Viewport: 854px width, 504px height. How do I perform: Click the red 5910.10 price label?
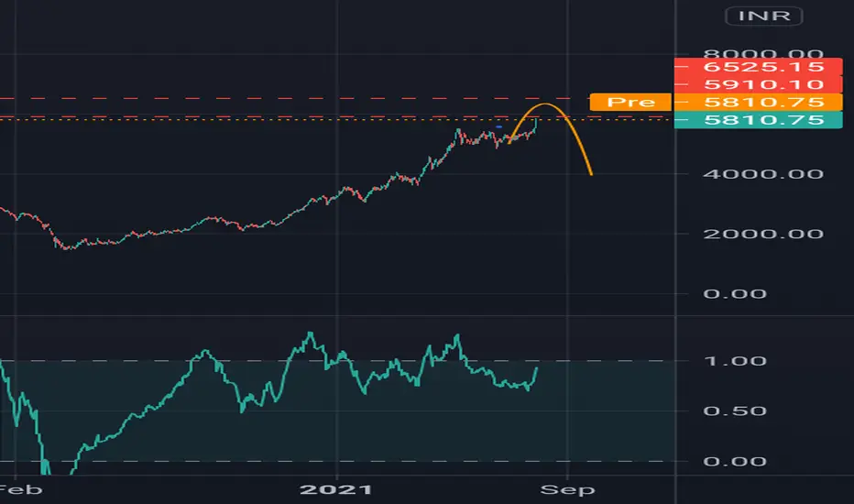click(x=758, y=84)
